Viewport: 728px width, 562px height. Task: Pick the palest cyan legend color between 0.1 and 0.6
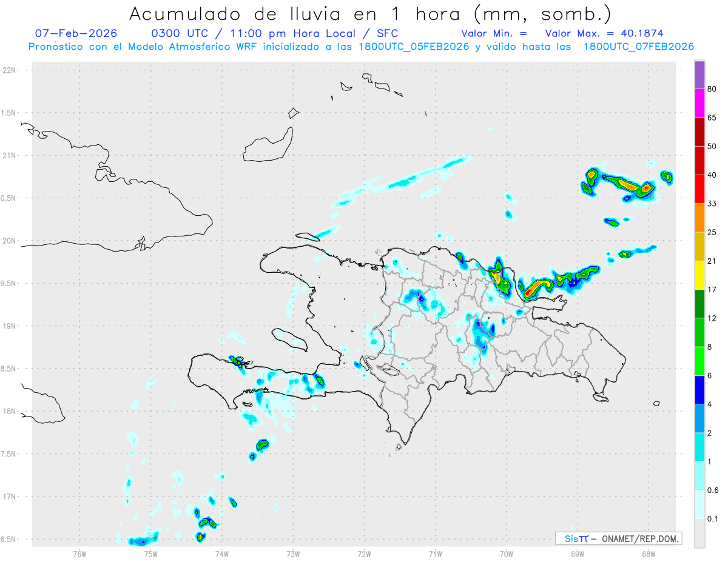[x=699, y=504]
